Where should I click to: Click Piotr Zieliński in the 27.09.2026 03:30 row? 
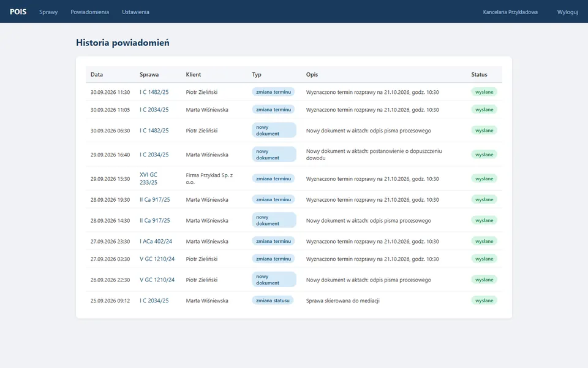(x=202, y=259)
